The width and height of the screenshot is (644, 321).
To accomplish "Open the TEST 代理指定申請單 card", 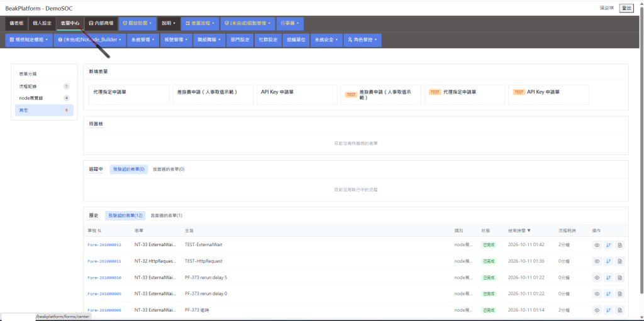I will point(465,95).
